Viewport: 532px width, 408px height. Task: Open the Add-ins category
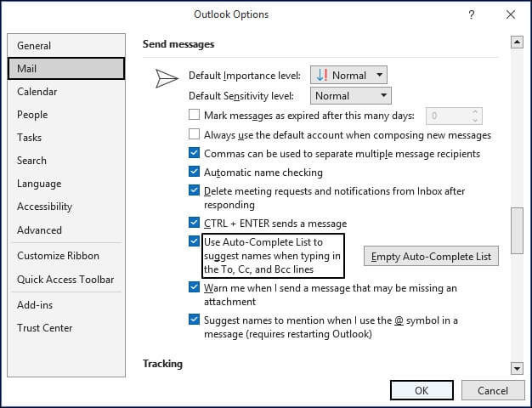click(66, 305)
